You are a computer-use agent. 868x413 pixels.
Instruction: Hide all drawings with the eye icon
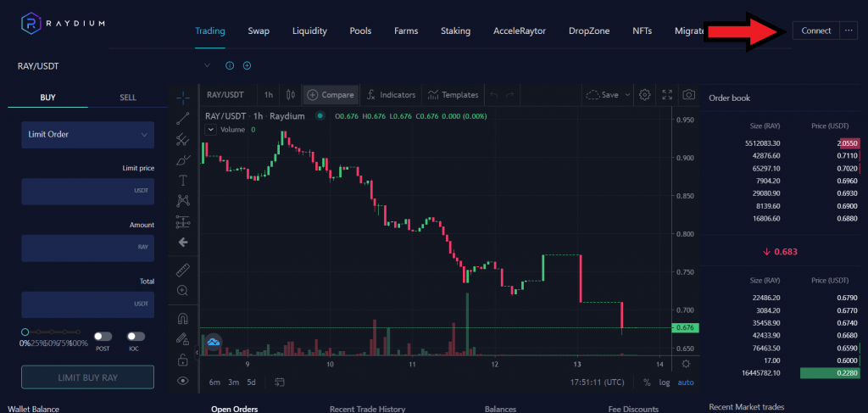tap(182, 382)
